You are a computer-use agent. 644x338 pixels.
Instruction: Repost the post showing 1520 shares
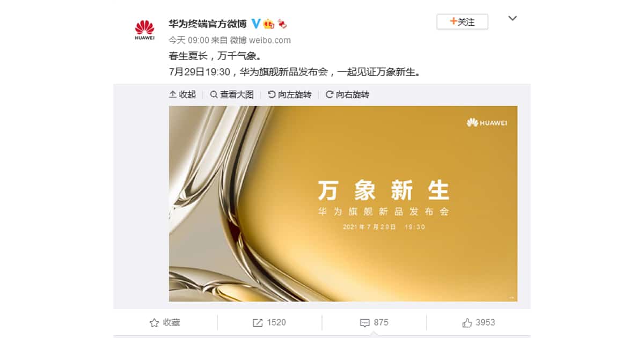(269, 322)
